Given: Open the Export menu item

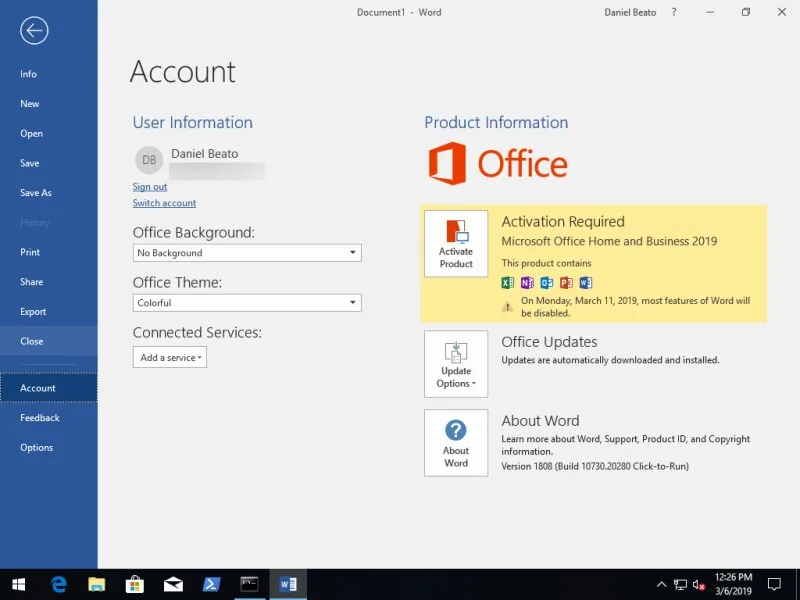Looking at the screenshot, I should pos(32,311).
